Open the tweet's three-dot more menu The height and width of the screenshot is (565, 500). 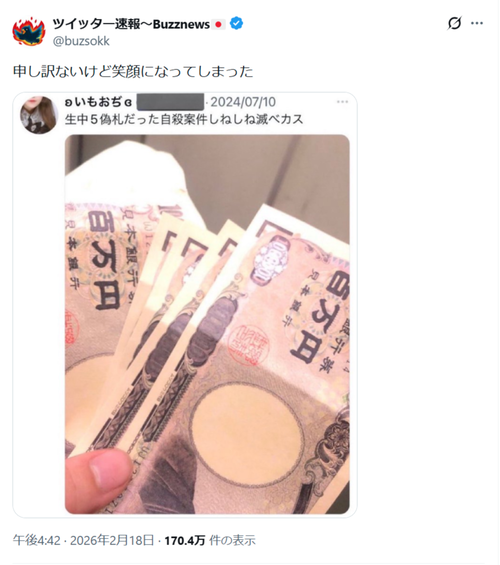click(477, 23)
